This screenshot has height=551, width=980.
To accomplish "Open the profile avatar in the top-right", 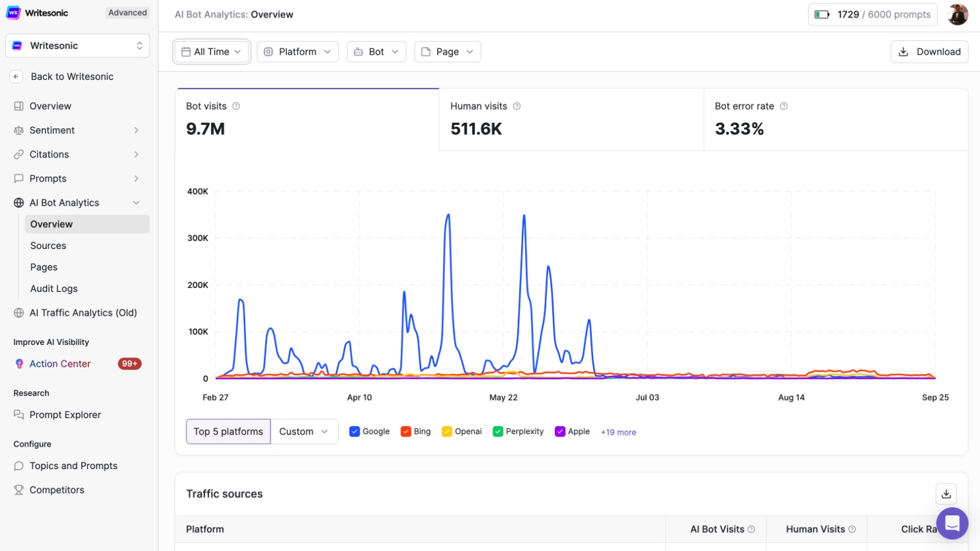I will (x=958, y=14).
